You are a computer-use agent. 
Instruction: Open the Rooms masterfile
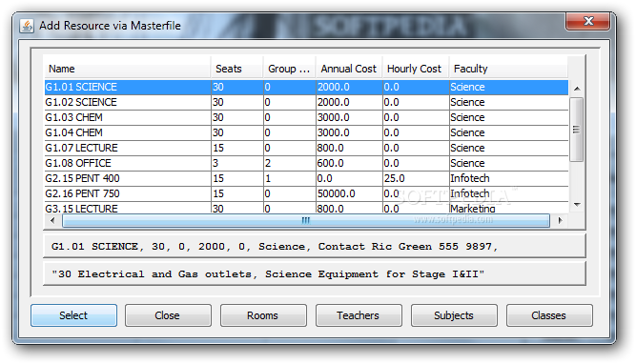(263, 315)
